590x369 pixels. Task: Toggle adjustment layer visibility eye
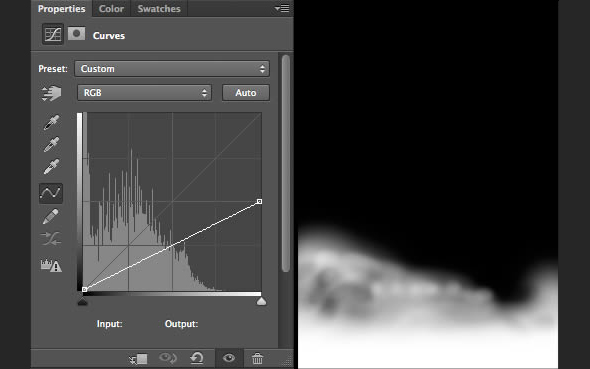coord(229,358)
